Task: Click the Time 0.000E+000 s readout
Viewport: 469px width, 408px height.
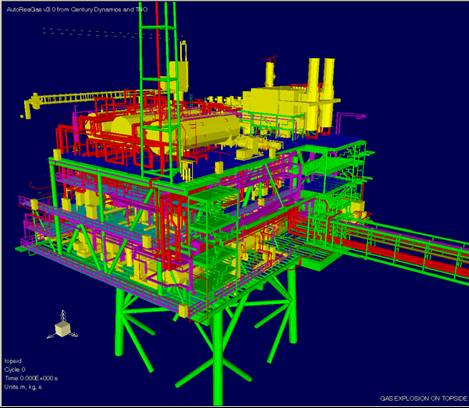Action: [31, 378]
